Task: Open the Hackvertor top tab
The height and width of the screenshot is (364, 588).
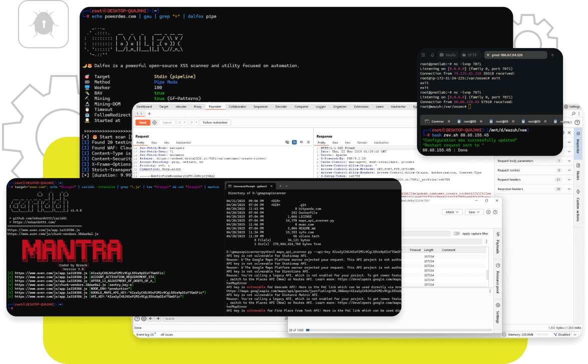Action: click(x=398, y=107)
